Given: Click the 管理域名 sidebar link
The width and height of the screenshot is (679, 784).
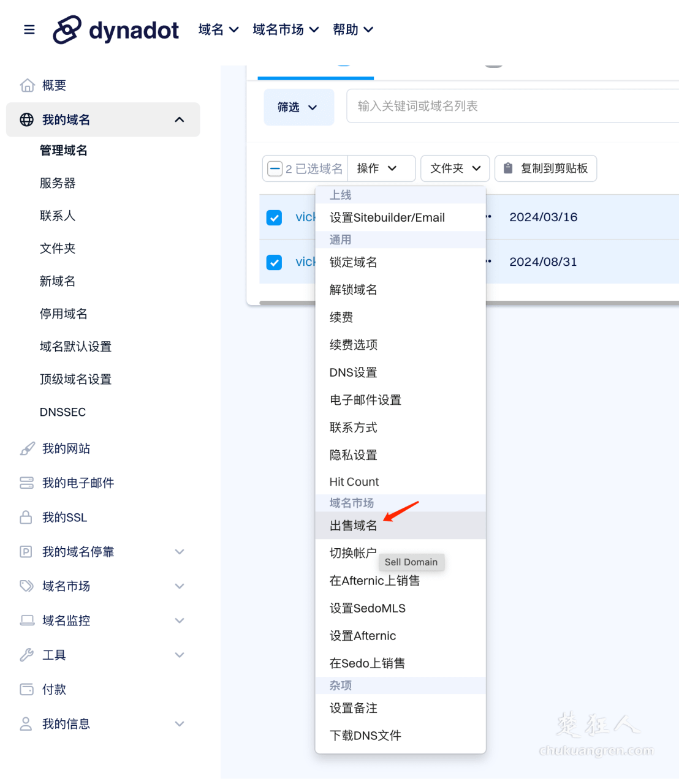Looking at the screenshot, I should pos(63,150).
